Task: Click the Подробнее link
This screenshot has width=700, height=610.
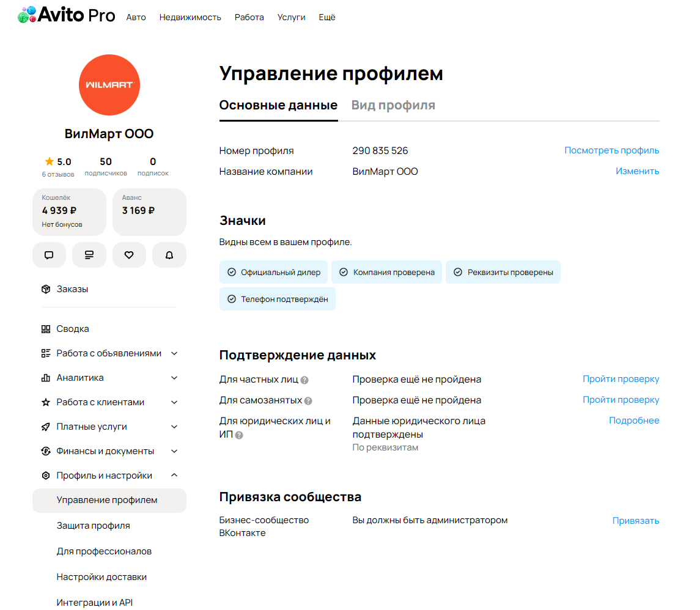Action: [634, 421]
